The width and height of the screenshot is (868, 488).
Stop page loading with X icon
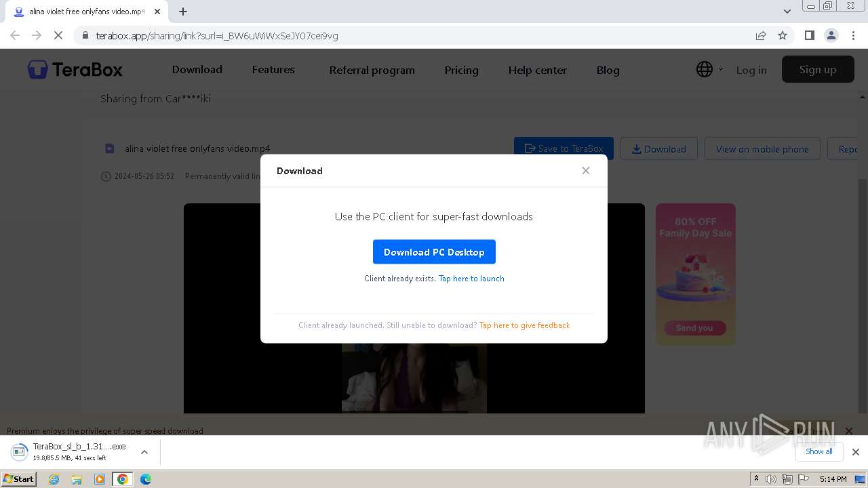pos(58,35)
